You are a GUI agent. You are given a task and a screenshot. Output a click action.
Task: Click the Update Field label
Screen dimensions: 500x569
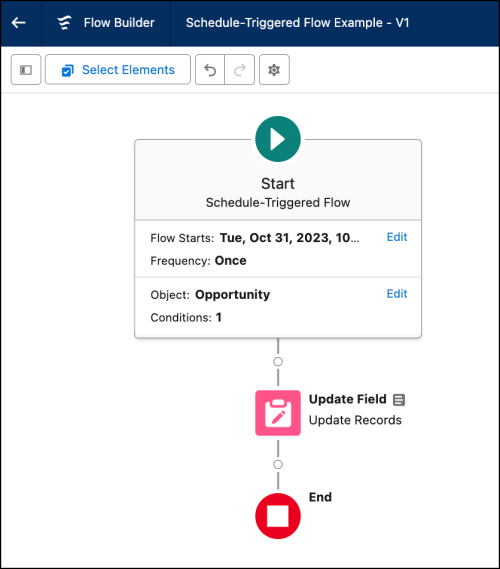[348, 399]
